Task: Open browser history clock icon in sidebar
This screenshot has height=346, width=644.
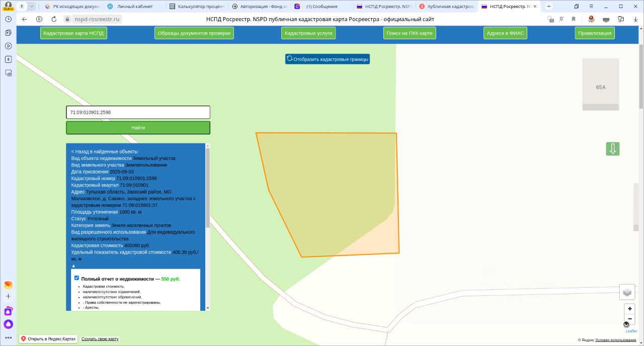Action: pyautogui.click(x=8, y=19)
